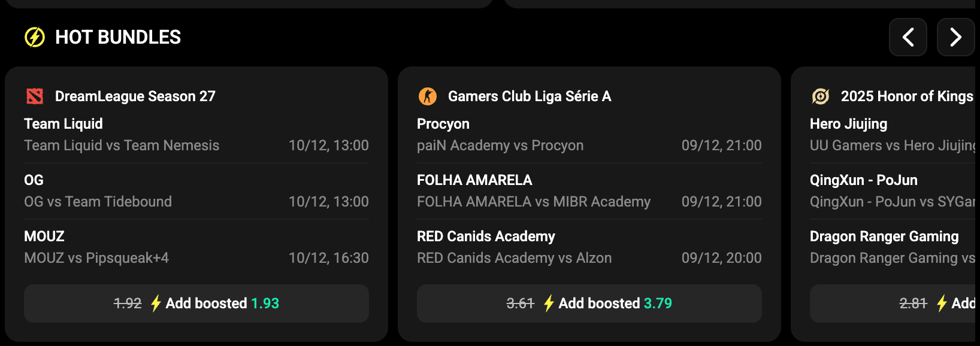
Task: Open DreamLeague Season 27 tournament
Action: [135, 96]
